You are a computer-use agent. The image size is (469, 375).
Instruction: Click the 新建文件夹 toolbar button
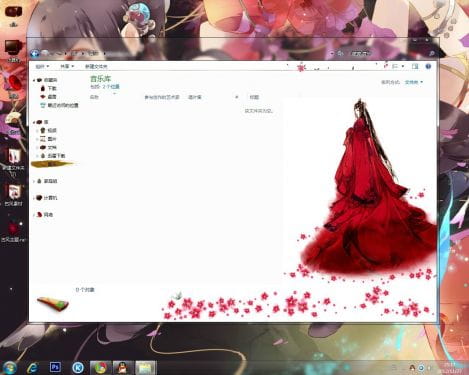[x=96, y=66]
